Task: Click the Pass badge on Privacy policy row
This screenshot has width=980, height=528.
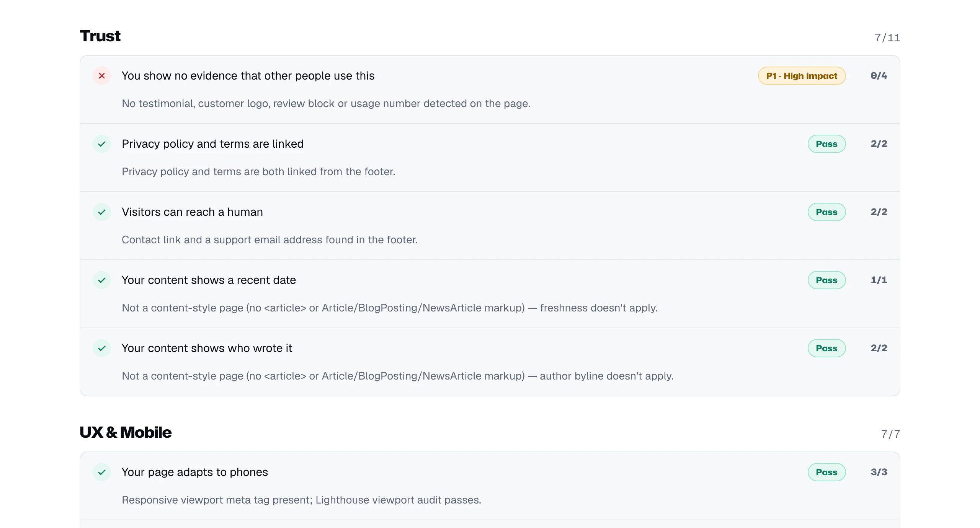Action: click(x=826, y=144)
